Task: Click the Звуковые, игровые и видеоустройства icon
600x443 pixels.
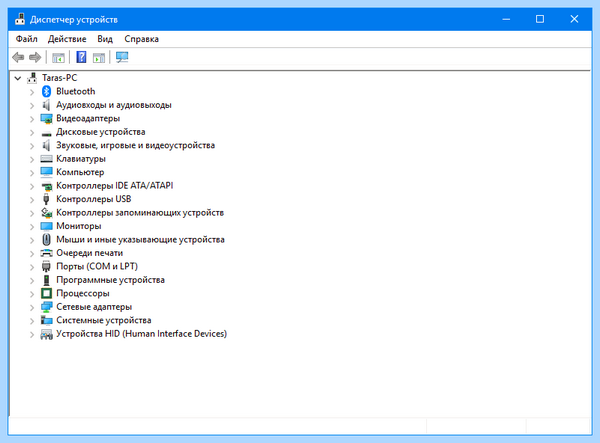Action: [x=46, y=145]
